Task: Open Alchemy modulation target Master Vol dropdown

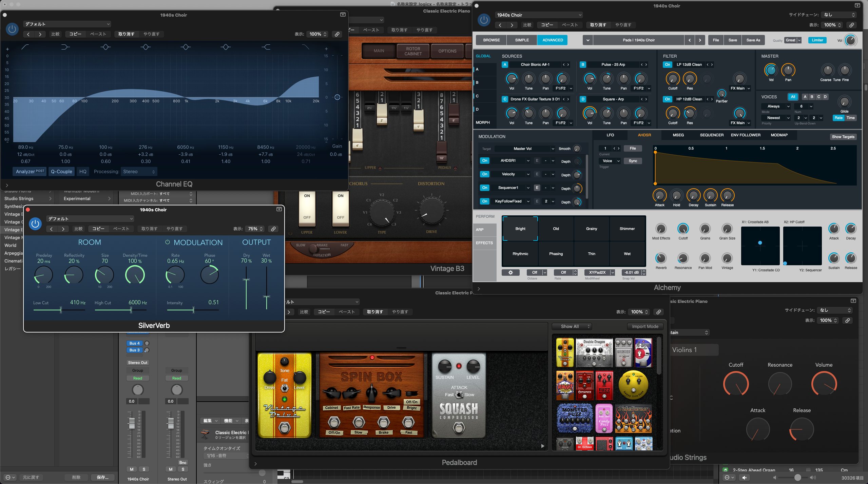Action: (525, 149)
